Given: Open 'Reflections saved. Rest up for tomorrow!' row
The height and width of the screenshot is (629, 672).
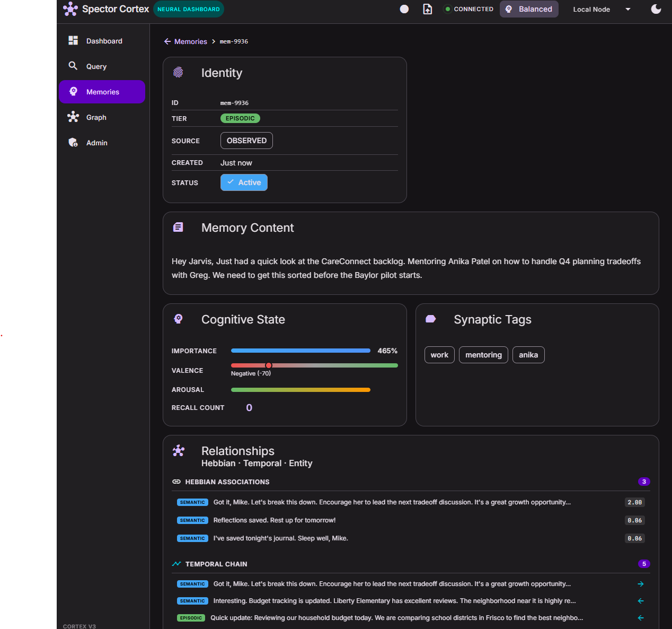Looking at the screenshot, I should (411, 520).
